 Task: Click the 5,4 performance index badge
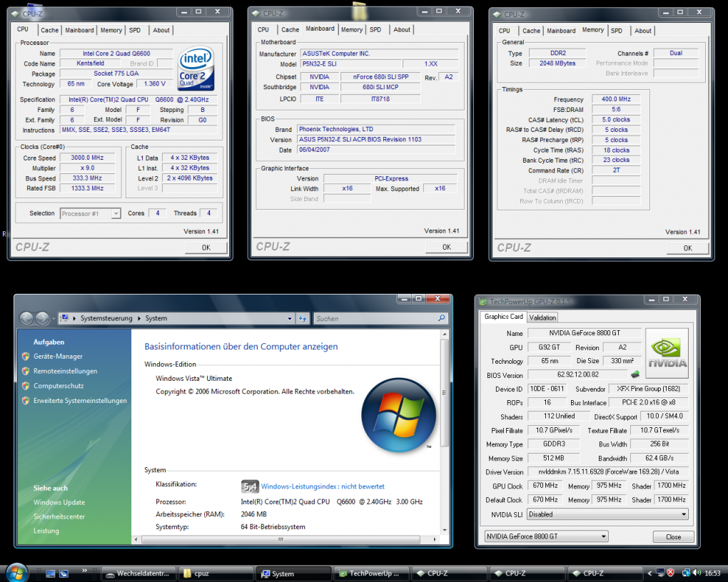249,486
